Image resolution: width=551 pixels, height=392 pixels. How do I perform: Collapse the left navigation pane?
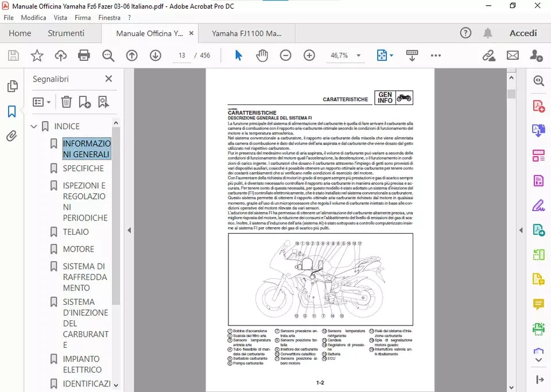129,230
